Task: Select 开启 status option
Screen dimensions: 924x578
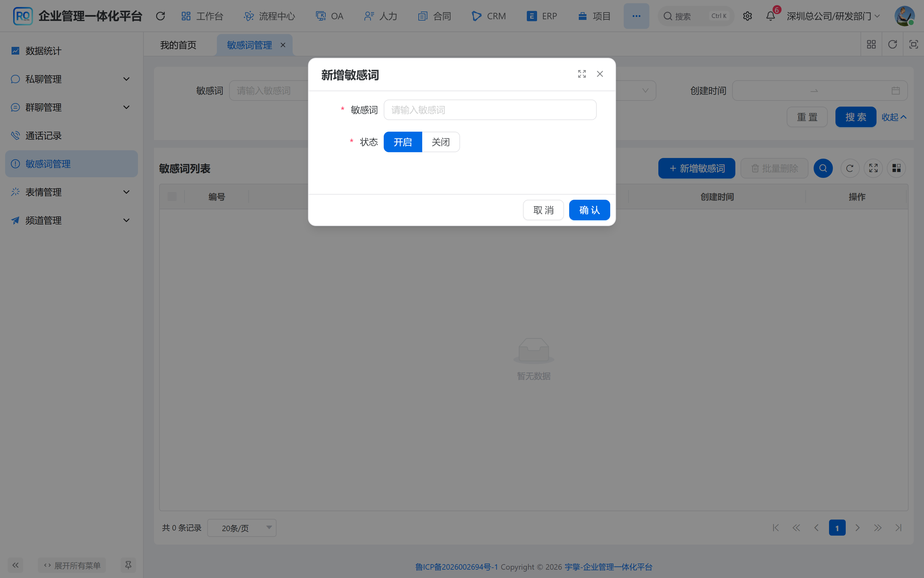Action: click(403, 142)
